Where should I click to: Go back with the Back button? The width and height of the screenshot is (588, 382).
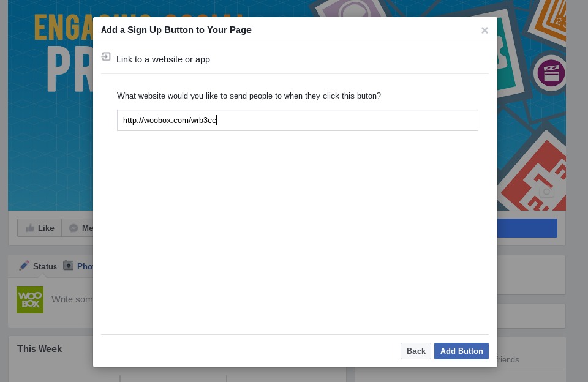(415, 351)
